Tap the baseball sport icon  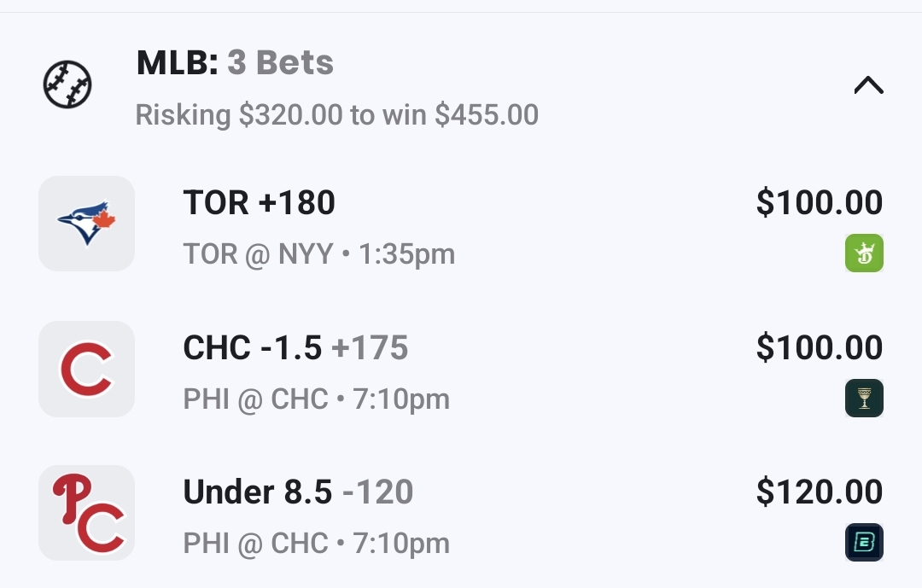coord(67,84)
